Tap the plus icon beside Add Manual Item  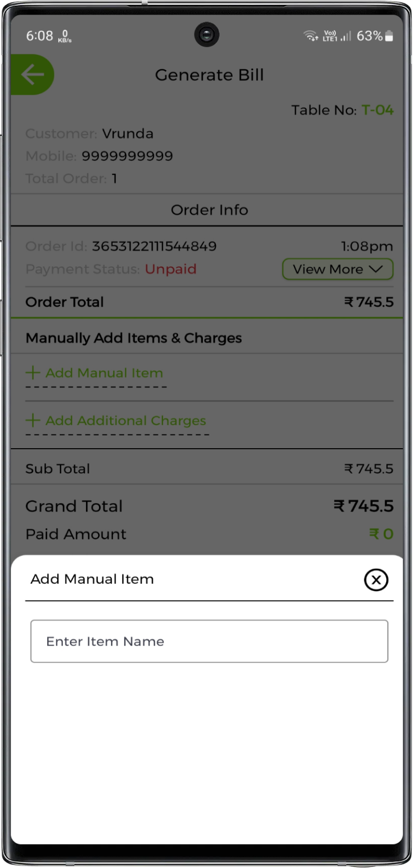[x=33, y=373]
